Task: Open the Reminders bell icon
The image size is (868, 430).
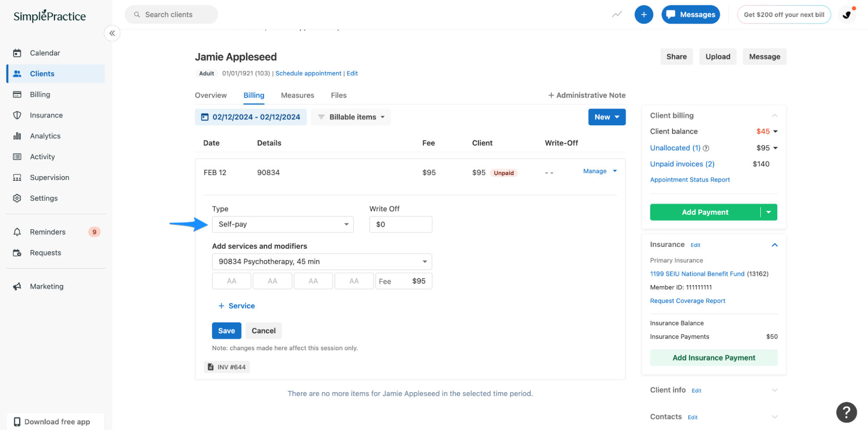Action: (17, 232)
